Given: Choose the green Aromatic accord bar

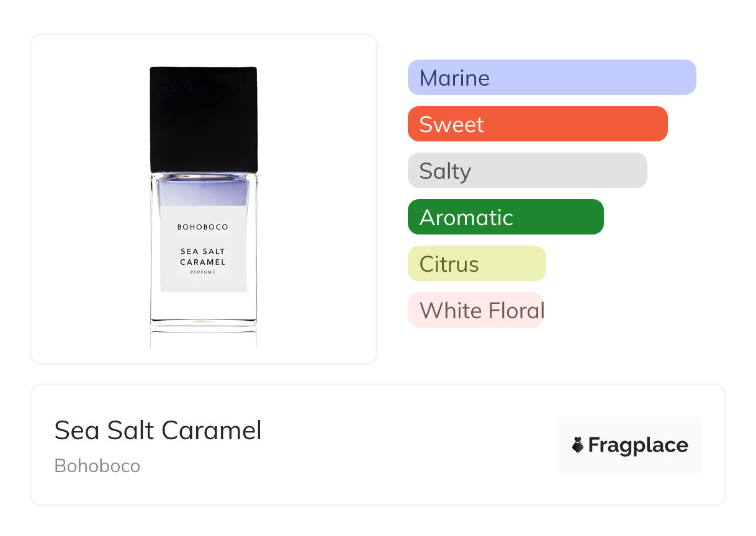Looking at the screenshot, I should (505, 217).
